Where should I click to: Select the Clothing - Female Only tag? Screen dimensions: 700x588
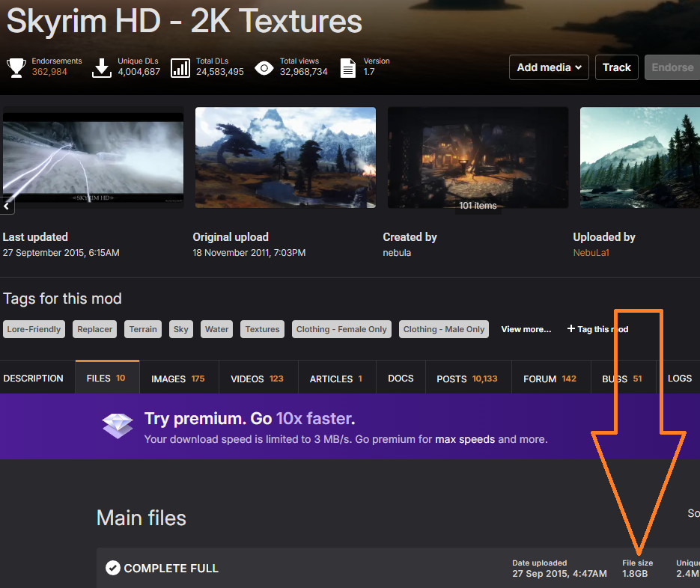tap(341, 329)
